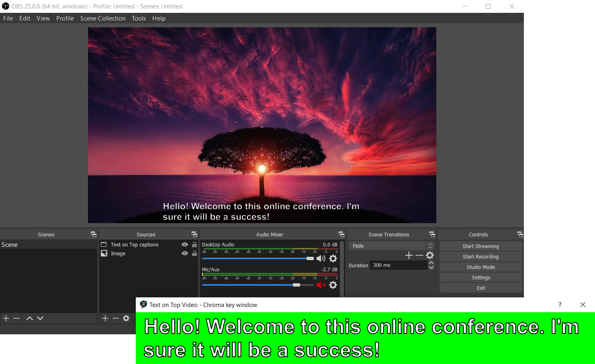Increase transition duration with up arrow

pos(431,263)
